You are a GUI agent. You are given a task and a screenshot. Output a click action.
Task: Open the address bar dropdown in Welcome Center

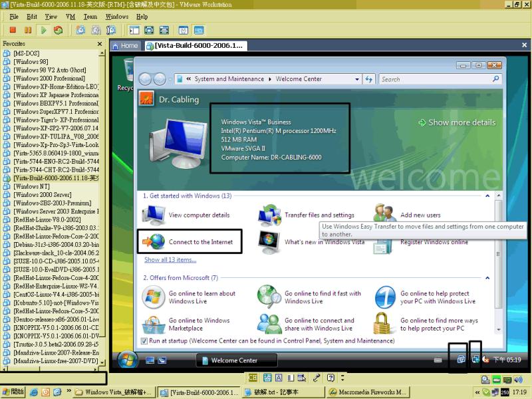[357, 79]
